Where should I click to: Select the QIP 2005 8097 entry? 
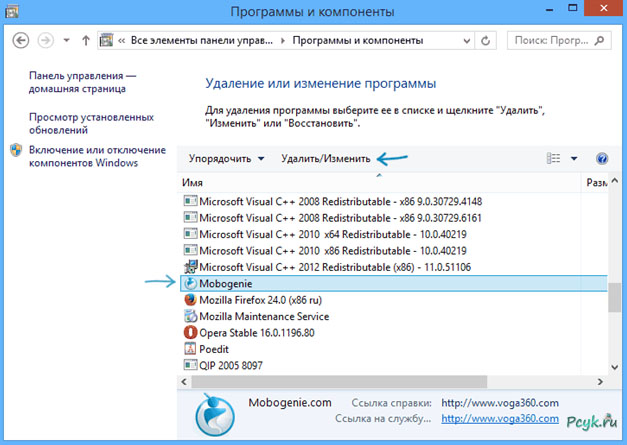tap(394, 365)
